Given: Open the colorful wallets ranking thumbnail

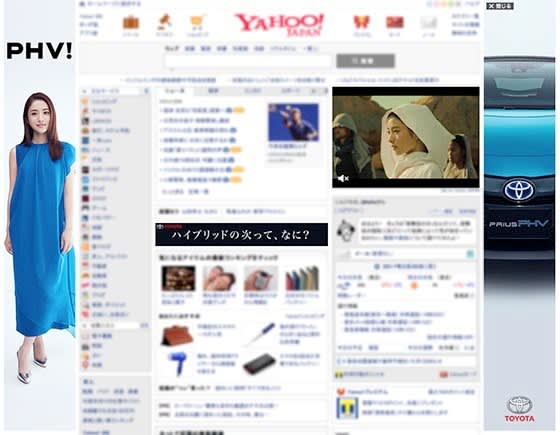Looking at the screenshot, I should tap(302, 278).
